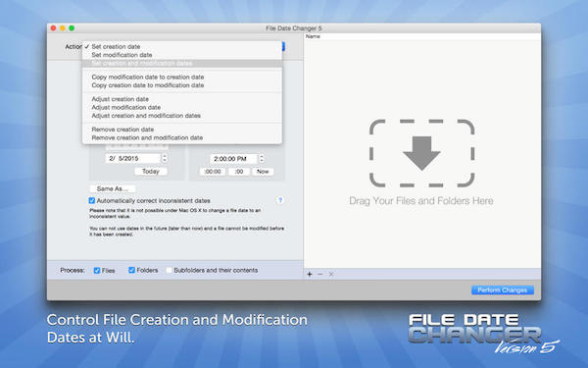Click the 2:00:00 PM time field

[233, 158]
